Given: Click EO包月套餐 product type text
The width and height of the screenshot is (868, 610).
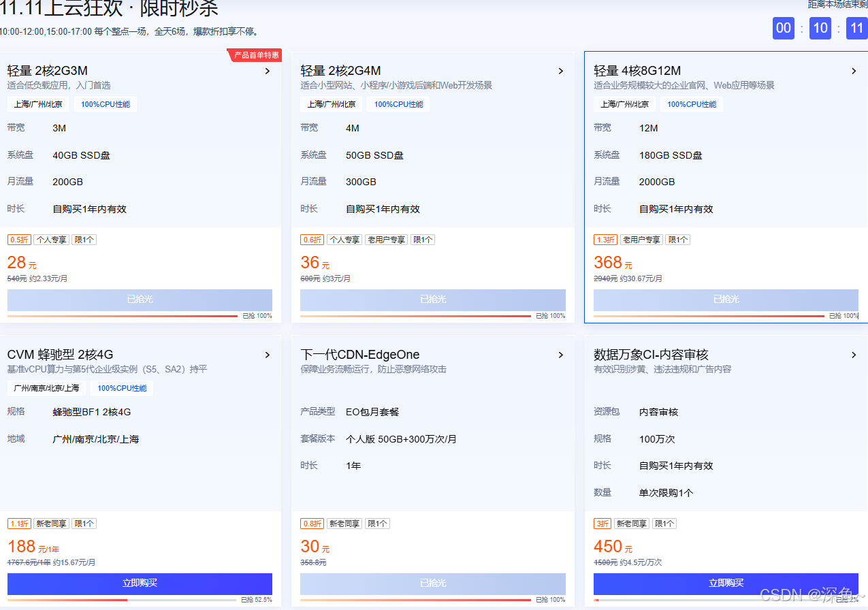Looking at the screenshot, I should (x=372, y=412).
